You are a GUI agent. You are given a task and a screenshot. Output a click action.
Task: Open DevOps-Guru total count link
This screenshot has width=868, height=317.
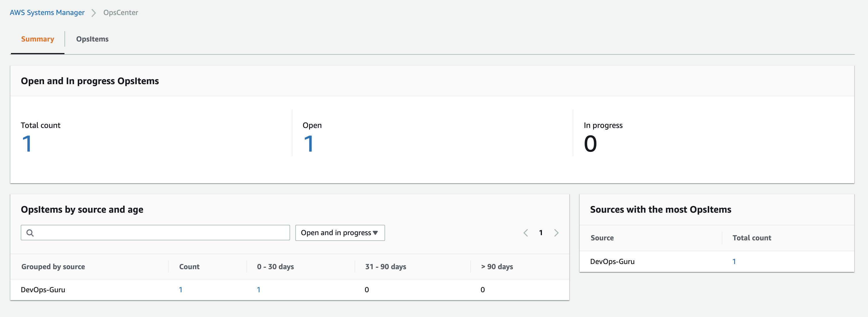pos(734,261)
